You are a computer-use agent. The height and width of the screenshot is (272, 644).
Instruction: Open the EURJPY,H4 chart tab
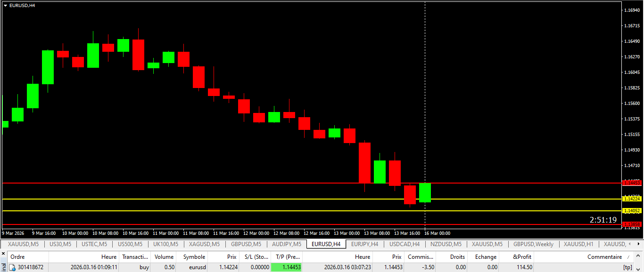pyautogui.click(x=364, y=244)
